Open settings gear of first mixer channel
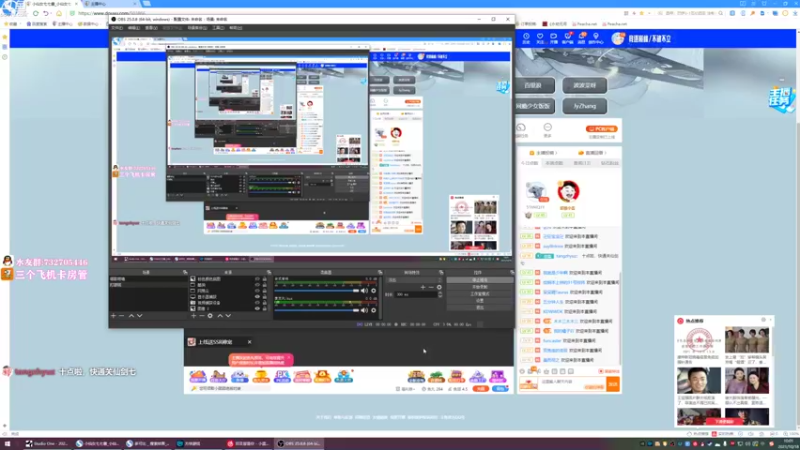 pyautogui.click(x=373, y=290)
